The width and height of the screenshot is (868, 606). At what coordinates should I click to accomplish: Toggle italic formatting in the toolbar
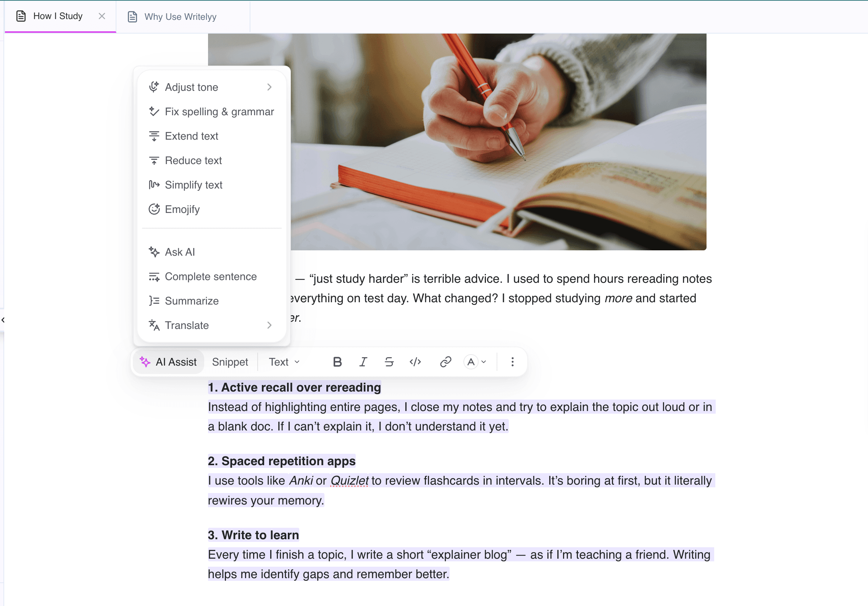click(363, 362)
